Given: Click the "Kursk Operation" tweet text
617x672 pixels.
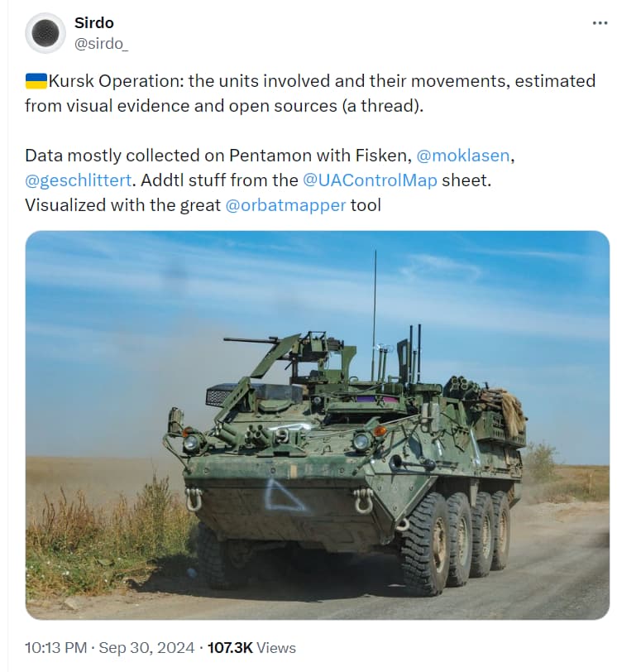Looking at the screenshot, I should pyautogui.click(x=116, y=81).
